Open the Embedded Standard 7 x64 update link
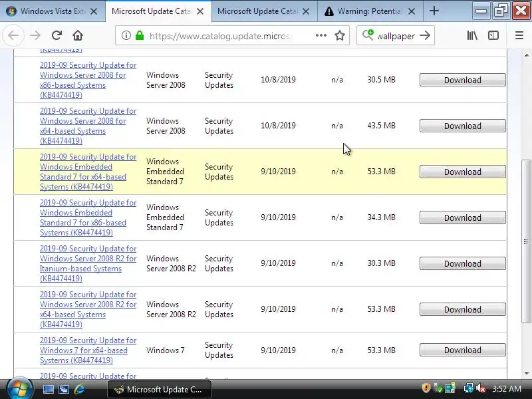The height and width of the screenshot is (399, 532). pos(88,172)
